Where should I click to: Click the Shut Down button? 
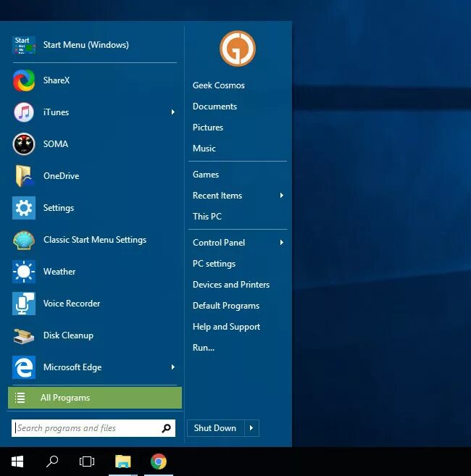coord(216,428)
